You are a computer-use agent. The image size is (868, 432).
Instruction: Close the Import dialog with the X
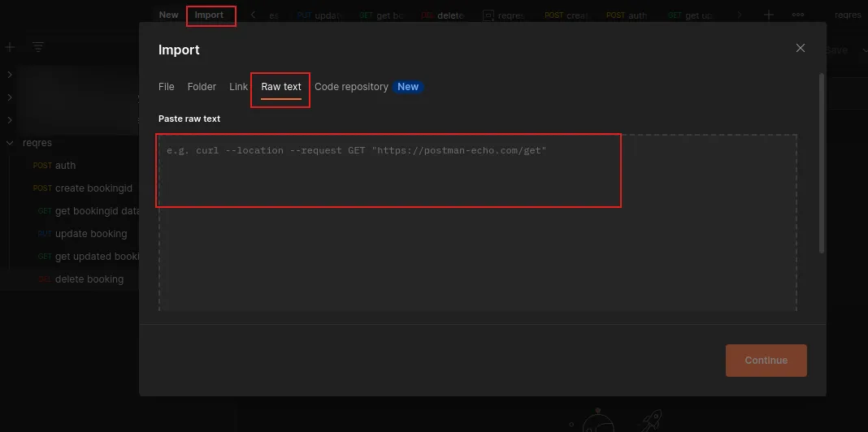point(800,48)
